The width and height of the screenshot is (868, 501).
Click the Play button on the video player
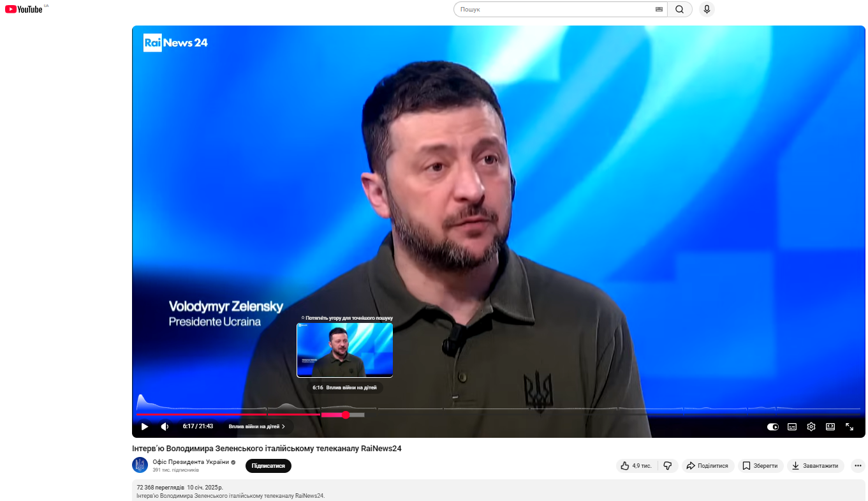pos(144,426)
